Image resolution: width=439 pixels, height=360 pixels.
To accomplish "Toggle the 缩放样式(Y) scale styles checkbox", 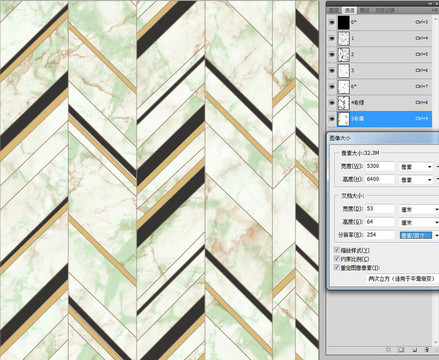I will (337, 250).
